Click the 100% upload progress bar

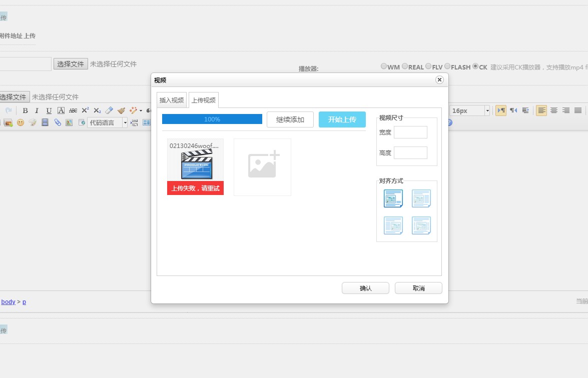click(x=212, y=119)
